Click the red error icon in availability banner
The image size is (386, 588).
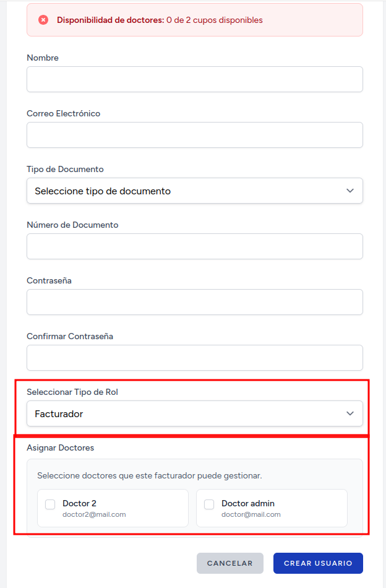pyautogui.click(x=43, y=19)
